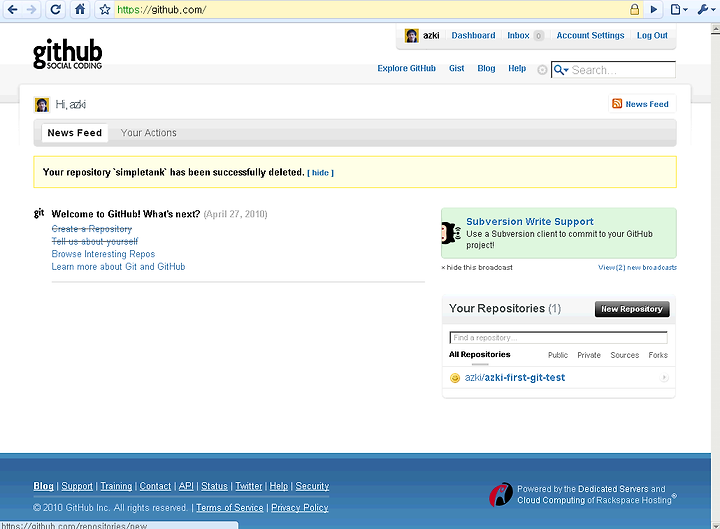Hide the repository deleted notice
The height and width of the screenshot is (529, 720).
coord(321,173)
